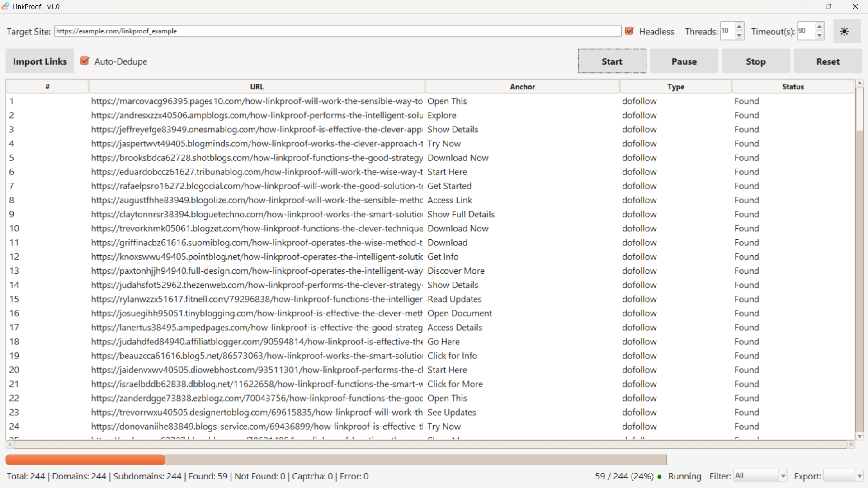Click the orange progress bar
Viewport: 868px width, 488px height.
coord(85,460)
